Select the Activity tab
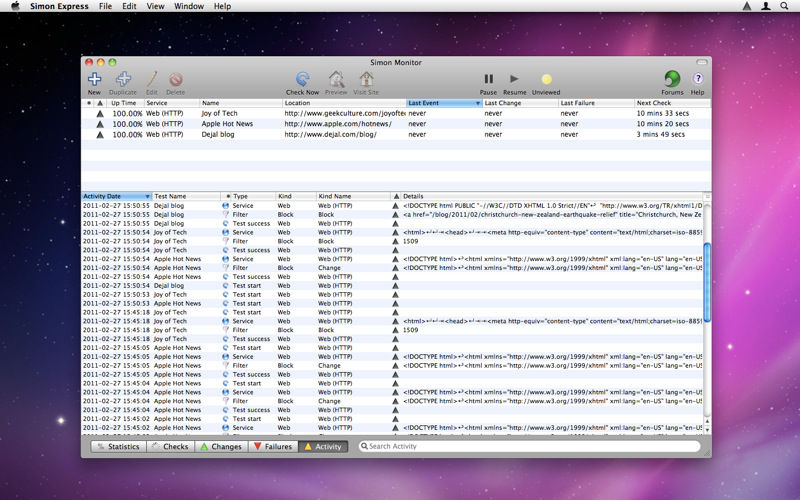 click(x=323, y=446)
